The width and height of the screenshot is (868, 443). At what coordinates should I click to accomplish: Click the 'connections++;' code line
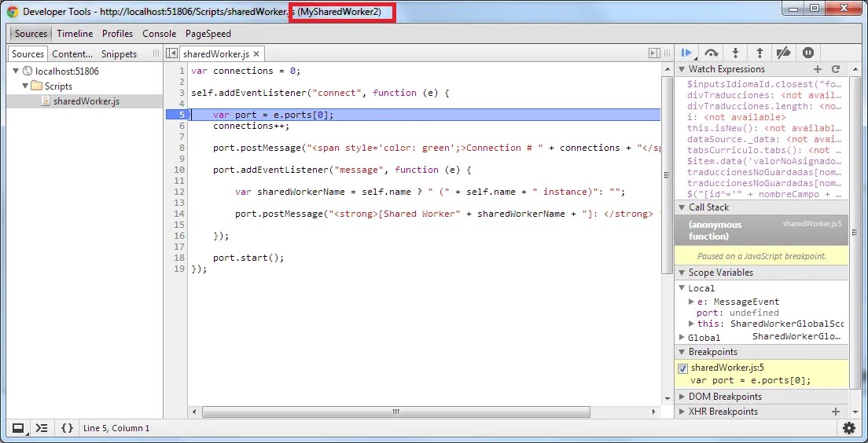[252, 126]
